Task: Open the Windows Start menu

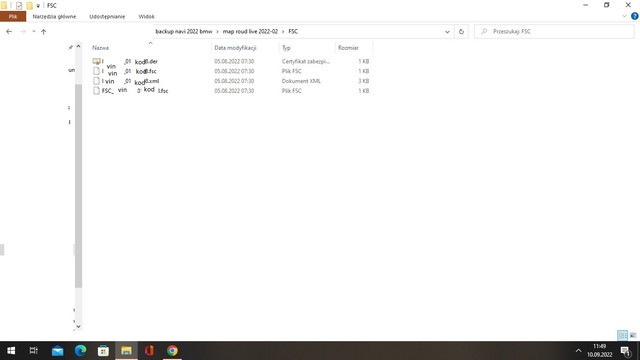Action: pyautogui.click(x=11, y=351)
